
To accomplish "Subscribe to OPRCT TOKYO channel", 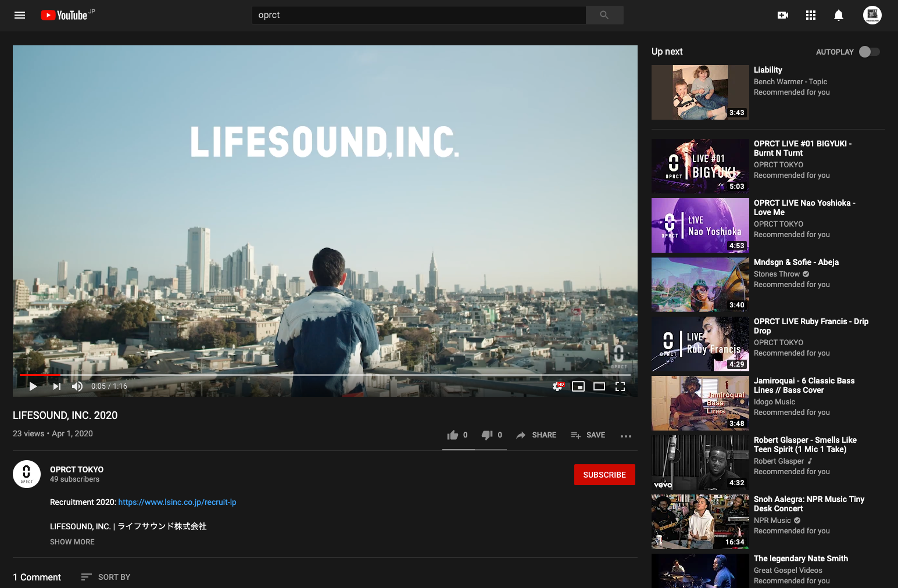I will tap(604, 475).
